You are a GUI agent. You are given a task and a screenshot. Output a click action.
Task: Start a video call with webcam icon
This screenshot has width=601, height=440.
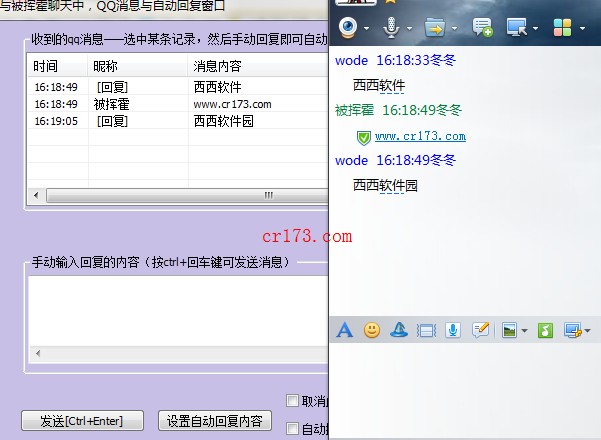[x=348, y=27]
